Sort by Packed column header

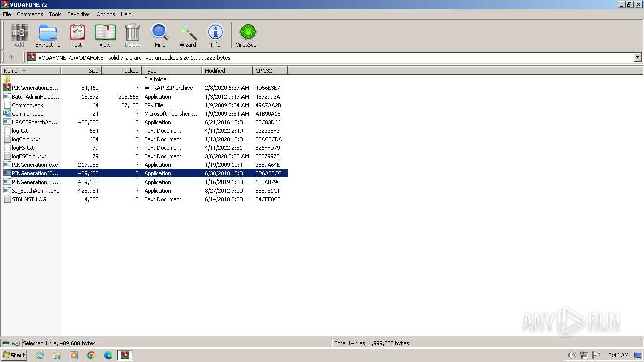[x=122, y=71]
